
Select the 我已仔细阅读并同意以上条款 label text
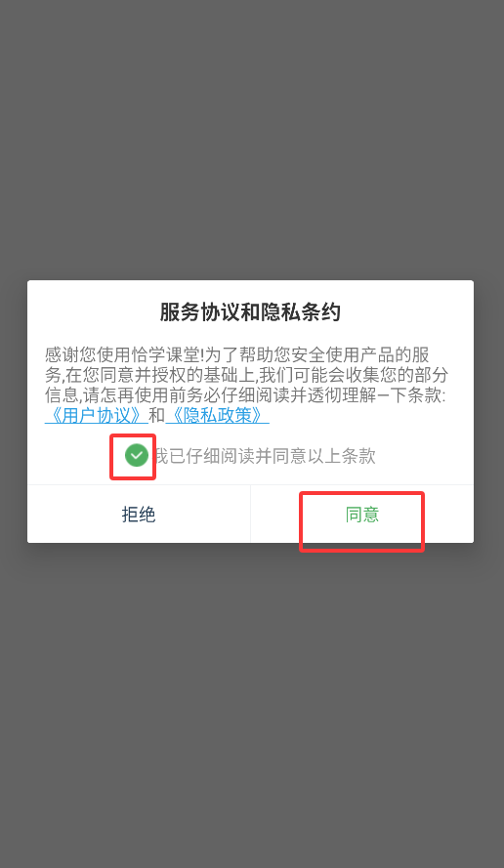click(264, 456)
